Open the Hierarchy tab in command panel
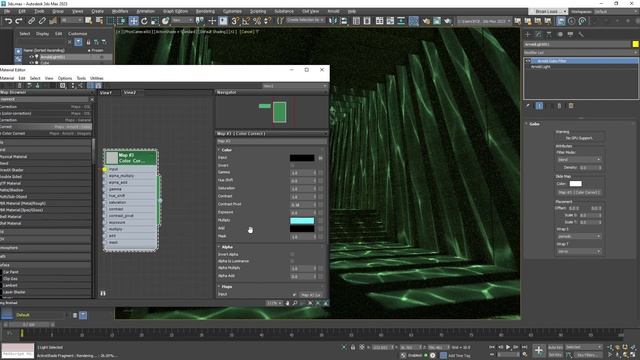Screen dimensions: 640x360 549,34
